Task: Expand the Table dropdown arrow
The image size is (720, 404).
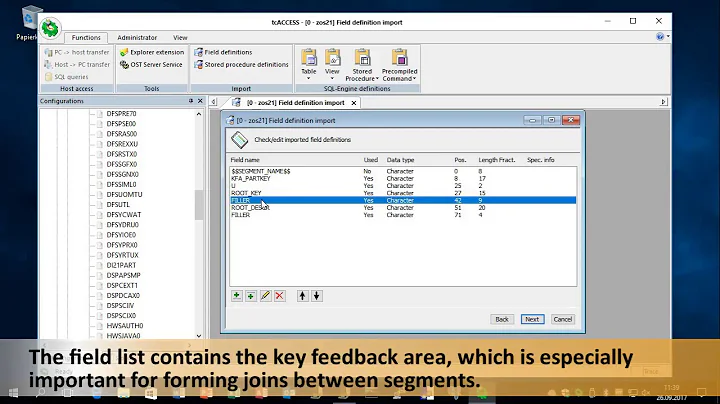Action: [x=309, y=79]
